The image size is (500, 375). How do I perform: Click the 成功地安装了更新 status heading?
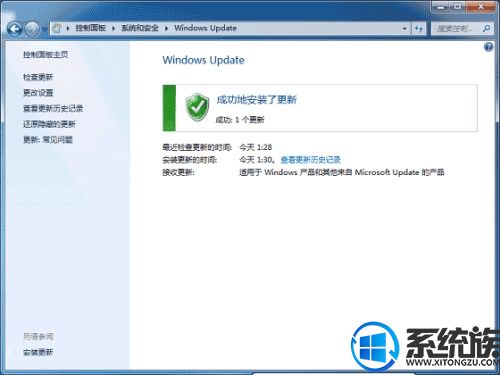point(256,99)
